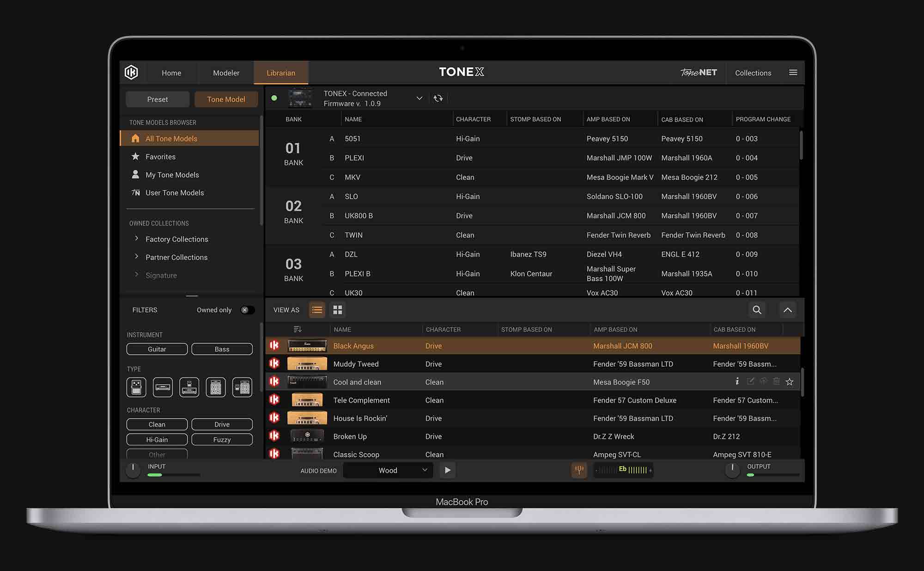The image size is (924, 571).
Task: Toggle the Drive character filter
Action: [222, 424]
